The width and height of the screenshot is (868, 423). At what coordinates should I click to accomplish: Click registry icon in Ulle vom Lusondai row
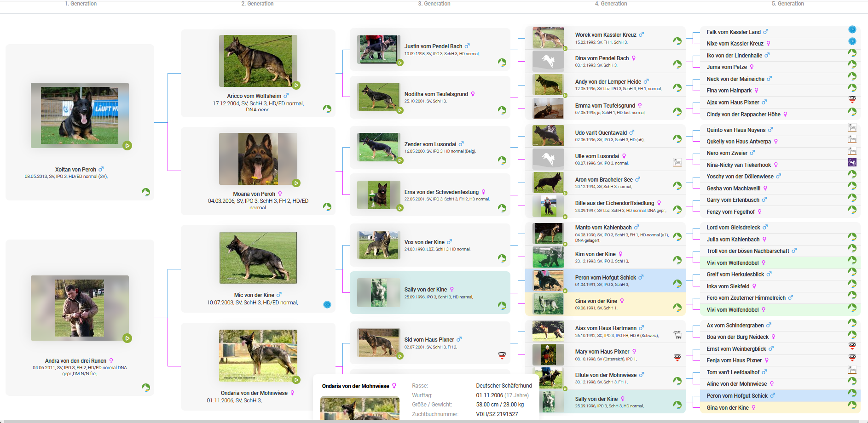677,162
